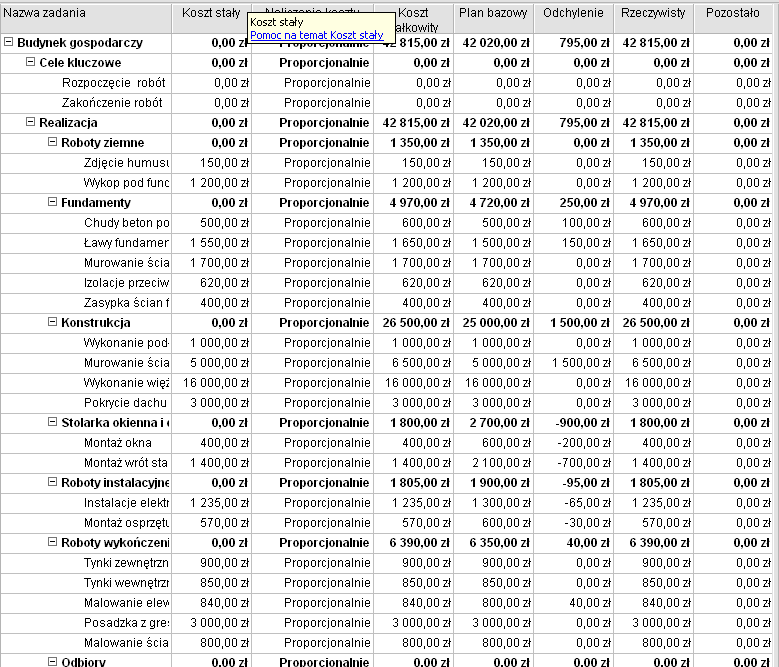
Task: Select the 'Posadzka z gres' task name
Action: [x=126, y=623]
